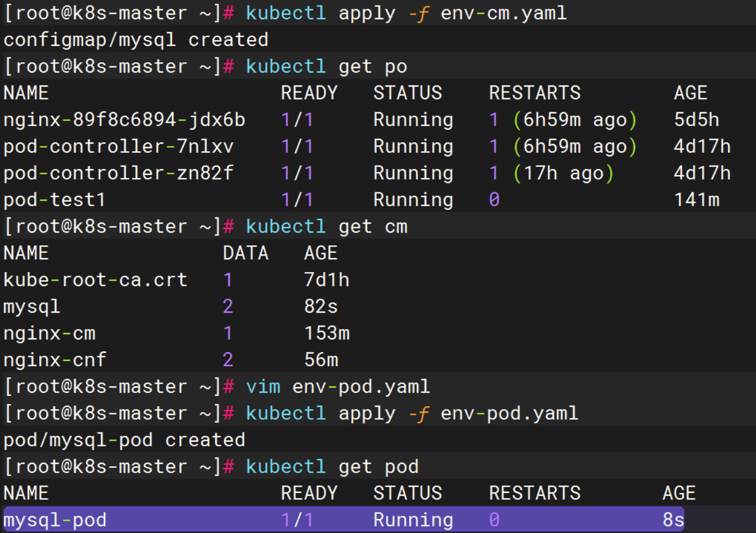
Task: Click 'kubectl apply -f env-pod.yaml' command
Action: tap(412, 413)
